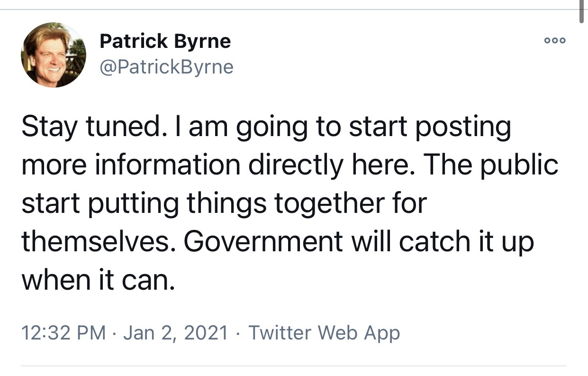Open the bold Patrick Byrne display name
The width and height of the screenshot is (588, 376).
click(165, 42)
